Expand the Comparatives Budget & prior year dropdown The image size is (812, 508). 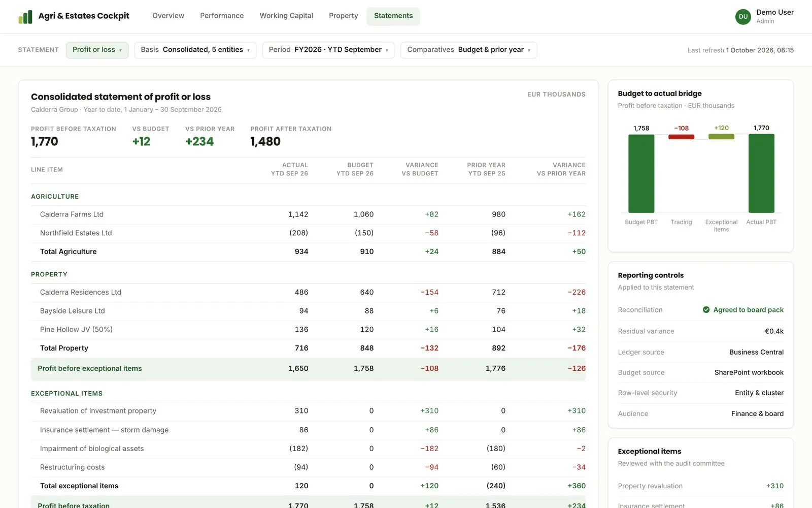point(468,50)
